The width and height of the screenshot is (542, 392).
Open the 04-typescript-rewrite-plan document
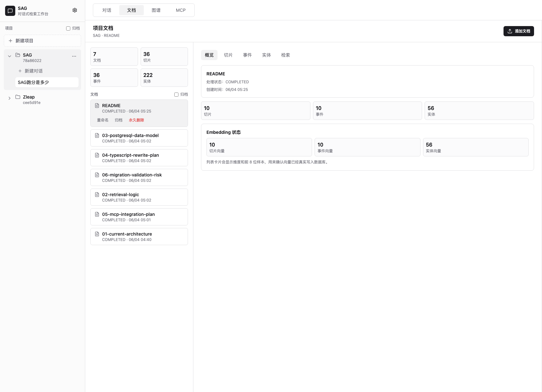pyautogui.click(x=139, y=158)
